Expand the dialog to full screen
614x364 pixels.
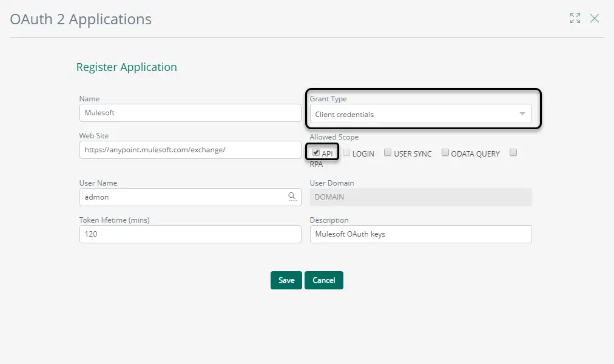pyautogui.click(x=575, y=18)
